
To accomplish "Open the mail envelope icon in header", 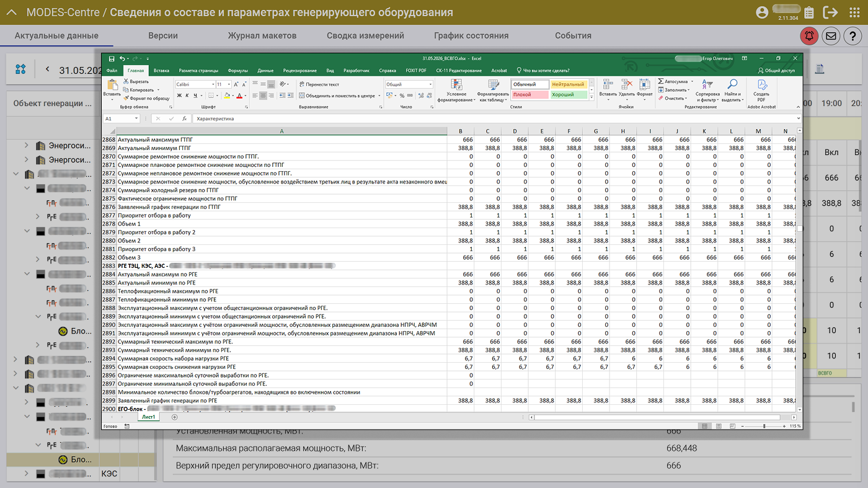I will [x=831, y=36].
